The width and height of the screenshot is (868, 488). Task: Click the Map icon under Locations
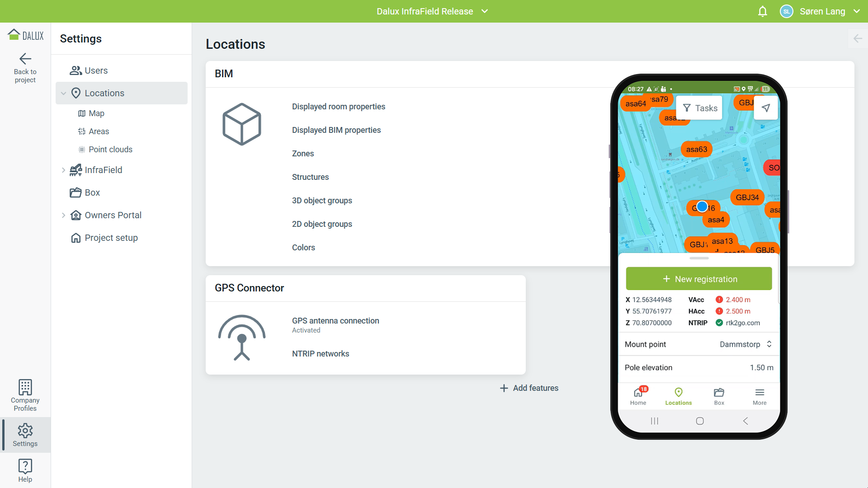[82, 113]
